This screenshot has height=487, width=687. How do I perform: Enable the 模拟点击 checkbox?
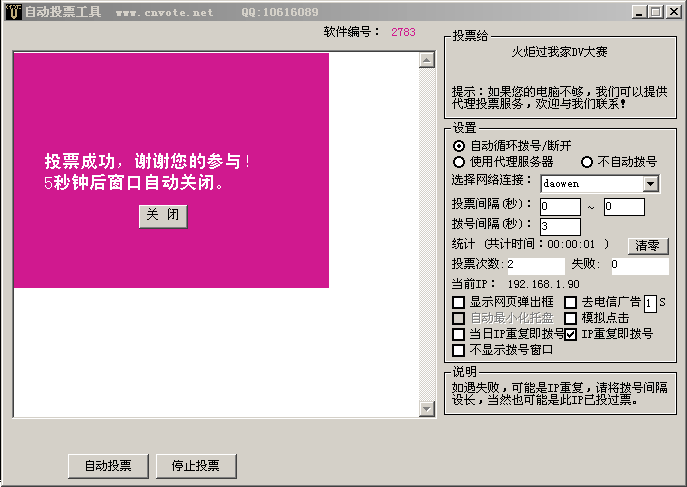click(x=571, y=318)
